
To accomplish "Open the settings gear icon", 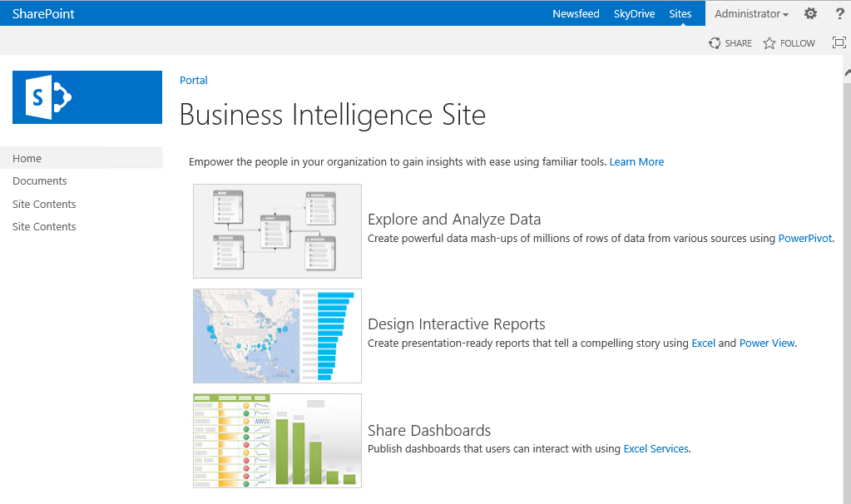I will pos(810,13).
